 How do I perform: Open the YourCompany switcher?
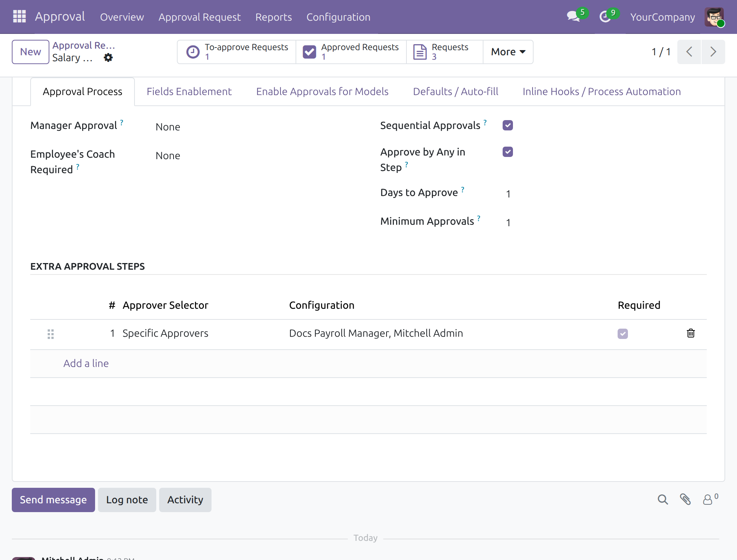663,17
